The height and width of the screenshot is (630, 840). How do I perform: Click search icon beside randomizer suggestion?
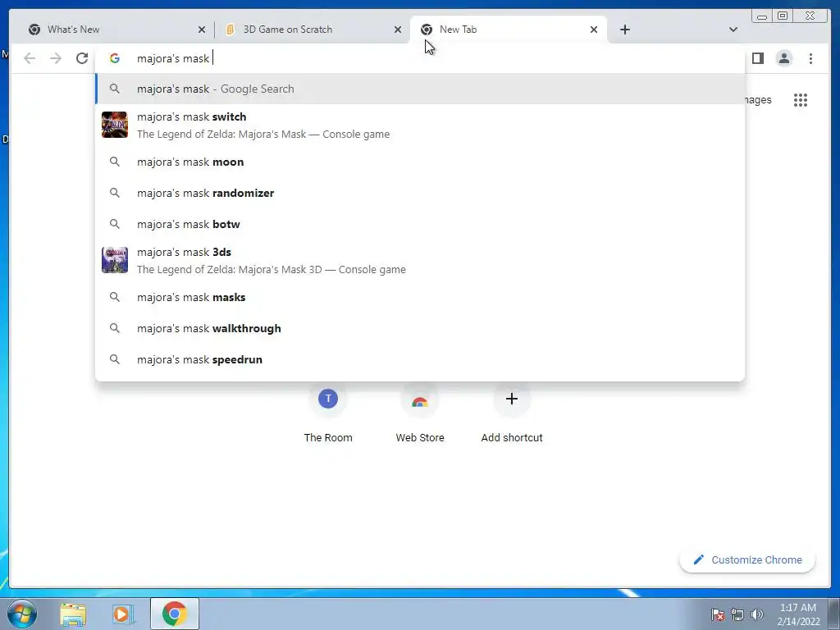coord(115,193)
